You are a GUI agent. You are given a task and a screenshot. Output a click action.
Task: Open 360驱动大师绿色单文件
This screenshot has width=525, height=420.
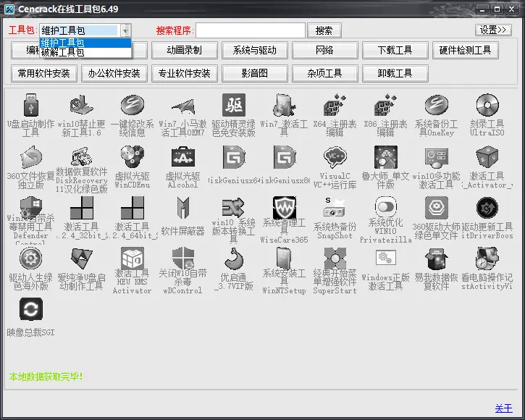point(436,208)
